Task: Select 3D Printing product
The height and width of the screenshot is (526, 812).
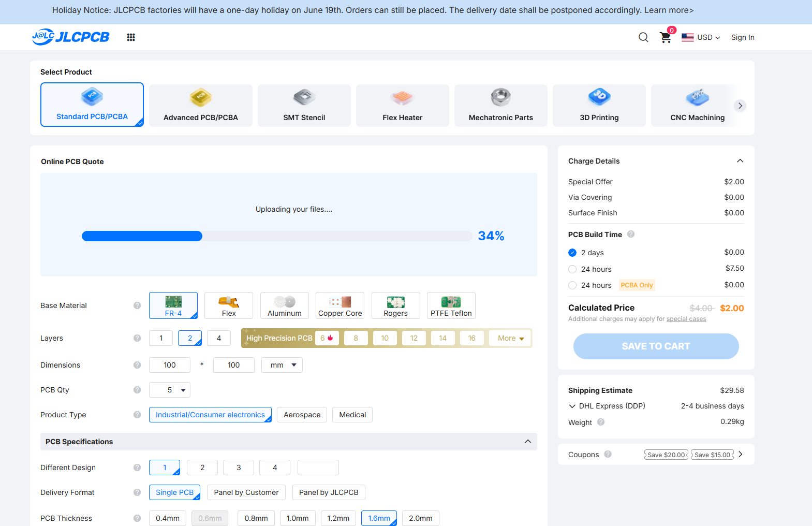Action: pyautogui.click(x=599, y=106)
